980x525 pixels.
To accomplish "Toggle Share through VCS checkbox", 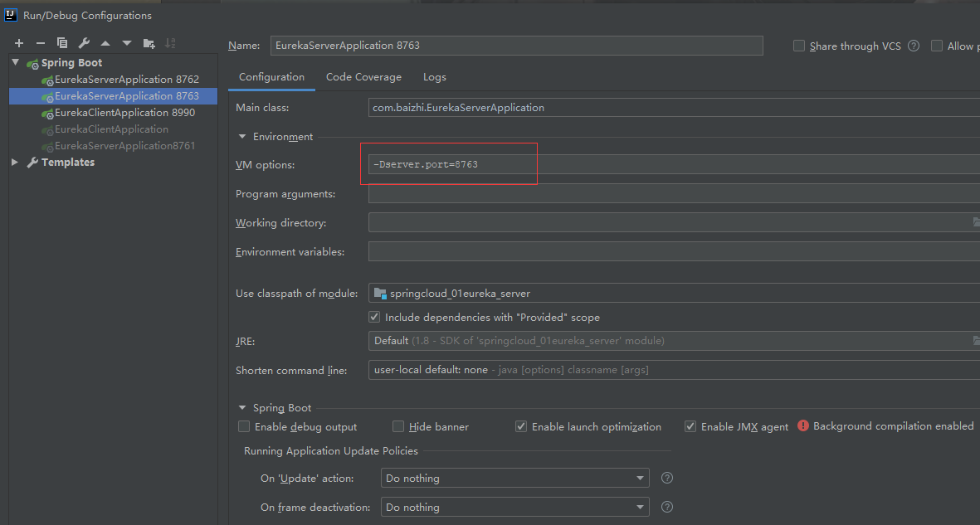I will [799, 46].
